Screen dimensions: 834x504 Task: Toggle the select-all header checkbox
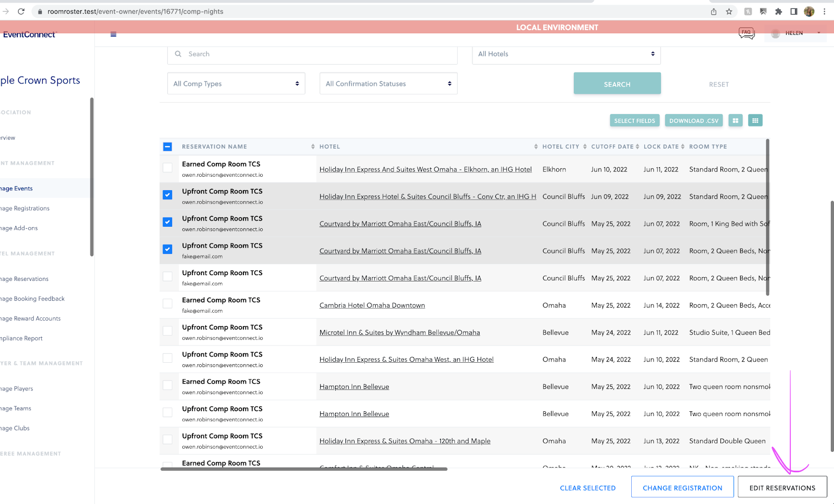tap(167, 146)
